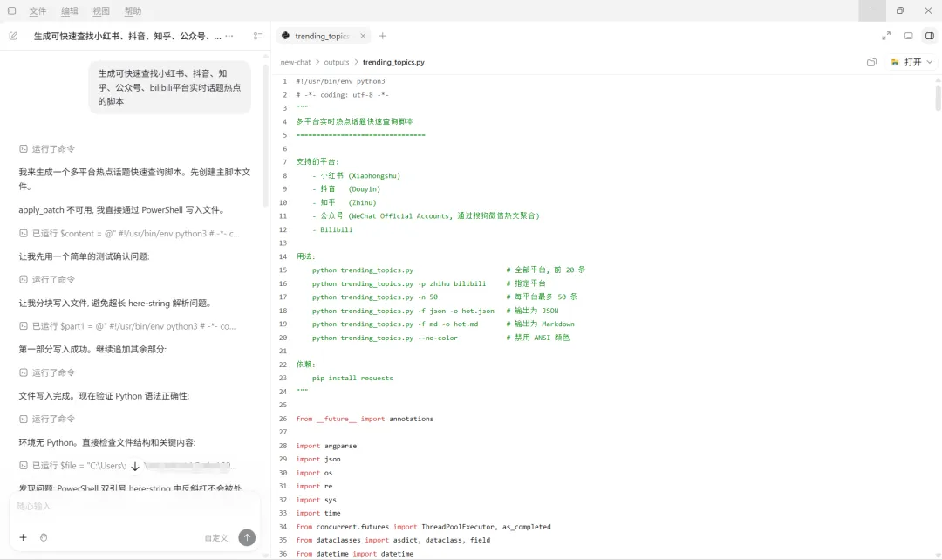Image resolution: width=942 pixels, height=560 pixels.
Task: Click trending_topics.py in the breadcrumb path
Action: [393, 62]
